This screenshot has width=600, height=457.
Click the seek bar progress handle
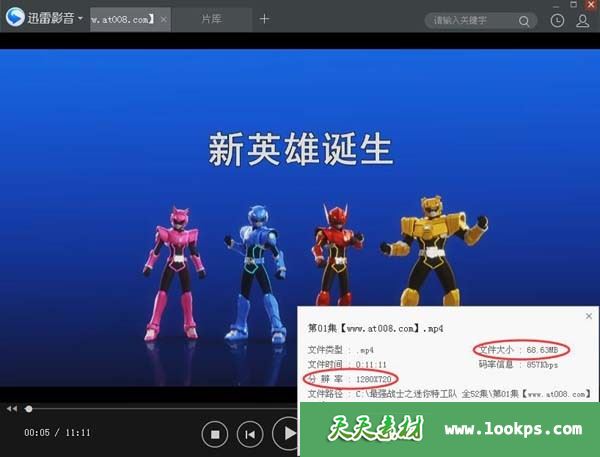pyautogui.click(x=28, y=408)
